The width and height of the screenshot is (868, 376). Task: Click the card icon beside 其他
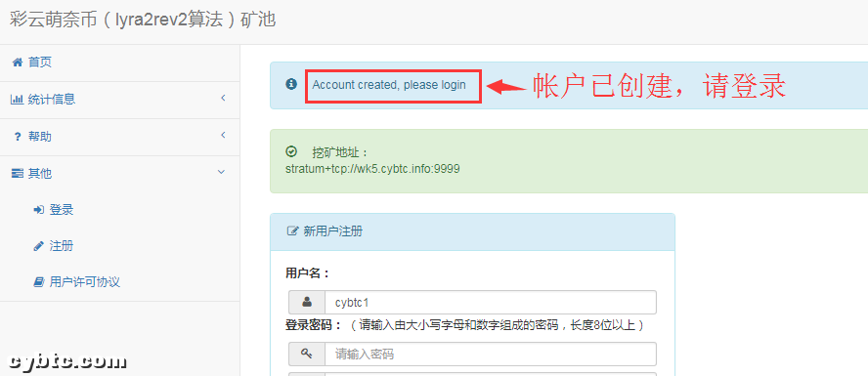click(18, 174)
